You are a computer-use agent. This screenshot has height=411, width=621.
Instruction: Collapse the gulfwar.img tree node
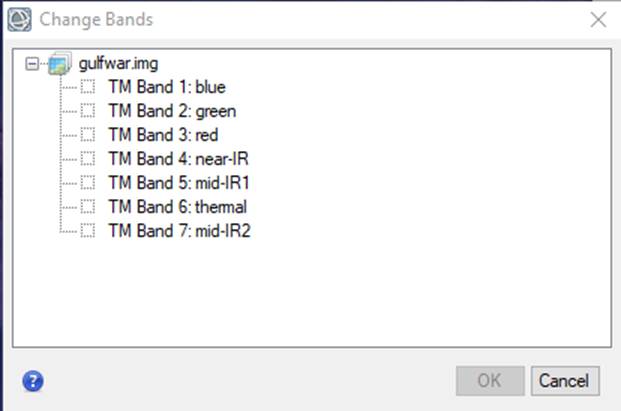point(32,64)
